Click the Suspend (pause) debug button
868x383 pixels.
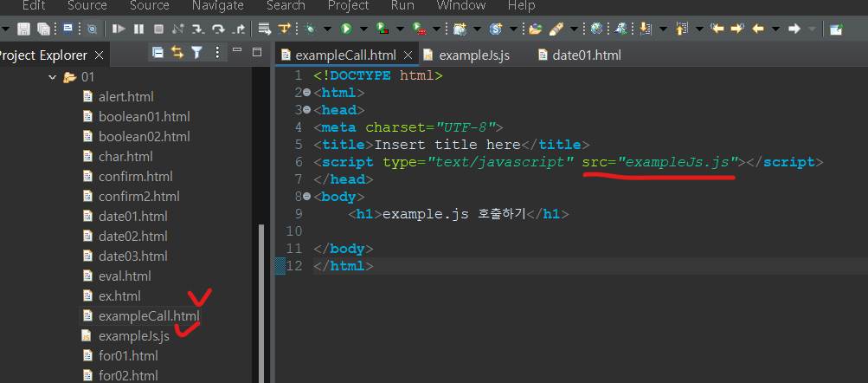click(x=139, y=29)
